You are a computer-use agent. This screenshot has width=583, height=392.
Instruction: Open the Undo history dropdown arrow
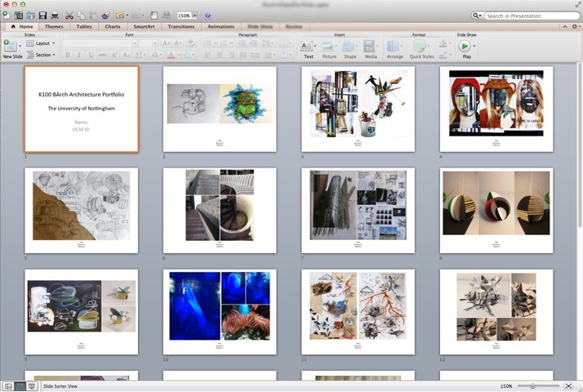(x=127, y=16)
